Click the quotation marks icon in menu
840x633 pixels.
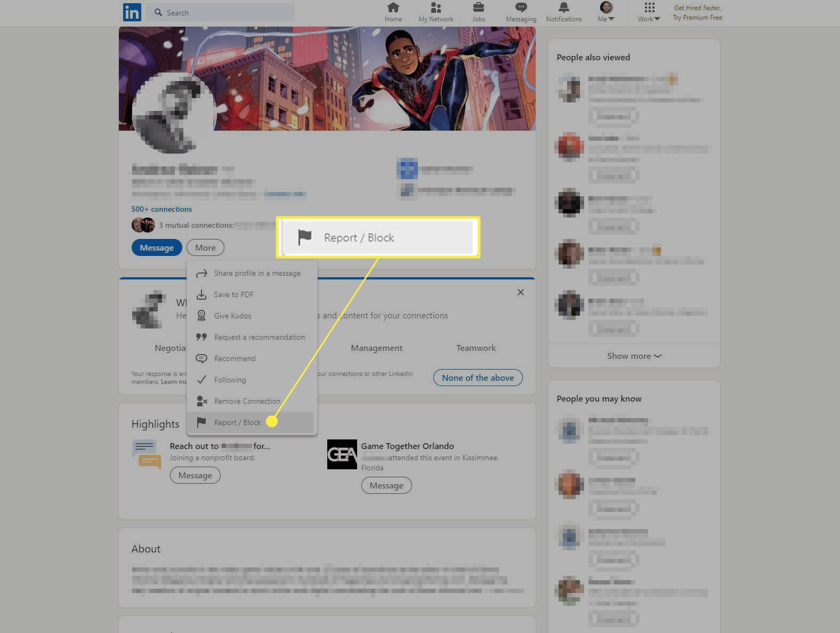pyautogui.click(x=201, y=337)
